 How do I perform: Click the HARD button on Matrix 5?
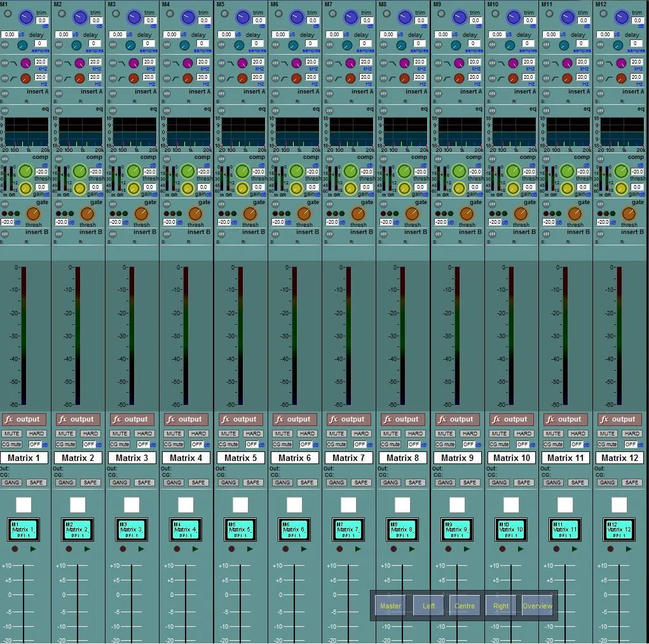click(x=253, y=434)
